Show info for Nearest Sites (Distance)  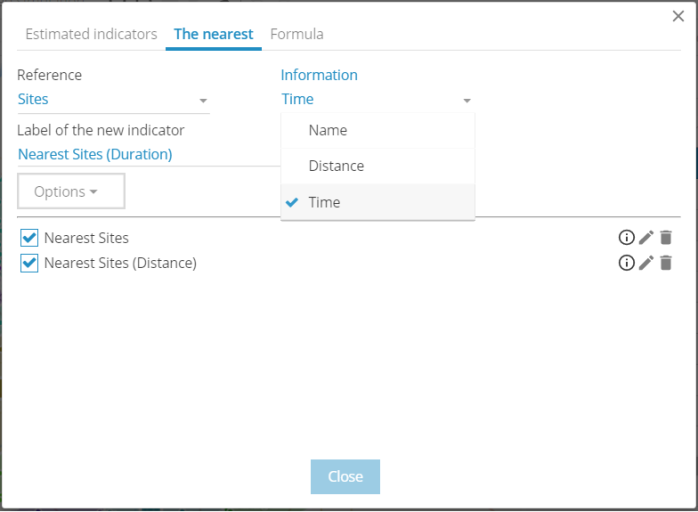click(626, 263)
